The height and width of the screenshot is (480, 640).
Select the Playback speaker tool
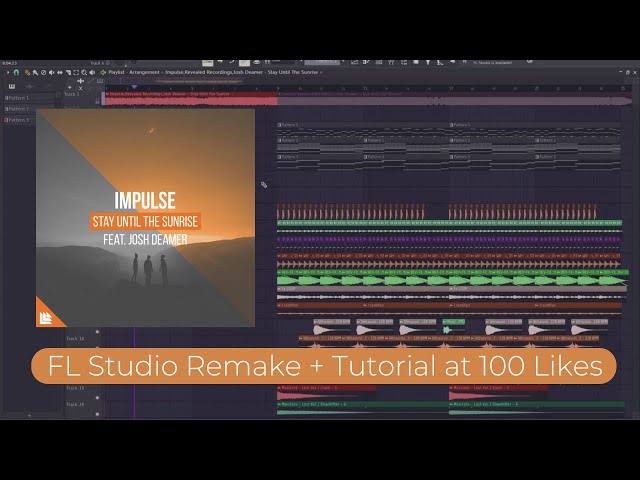coord(92,72)
